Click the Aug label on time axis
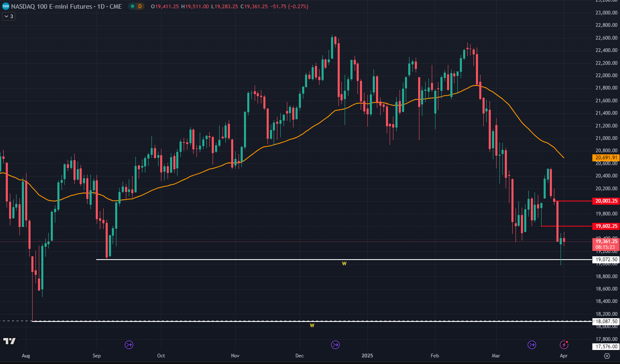The height and width of the screenshot is (364, 620). (x=26, y=355)
